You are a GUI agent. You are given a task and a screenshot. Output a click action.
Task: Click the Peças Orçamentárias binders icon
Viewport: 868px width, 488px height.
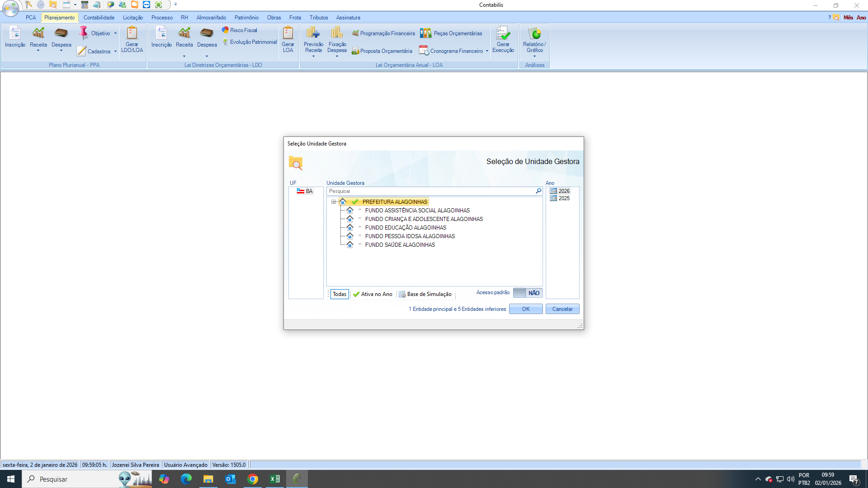tap(425, 33)
